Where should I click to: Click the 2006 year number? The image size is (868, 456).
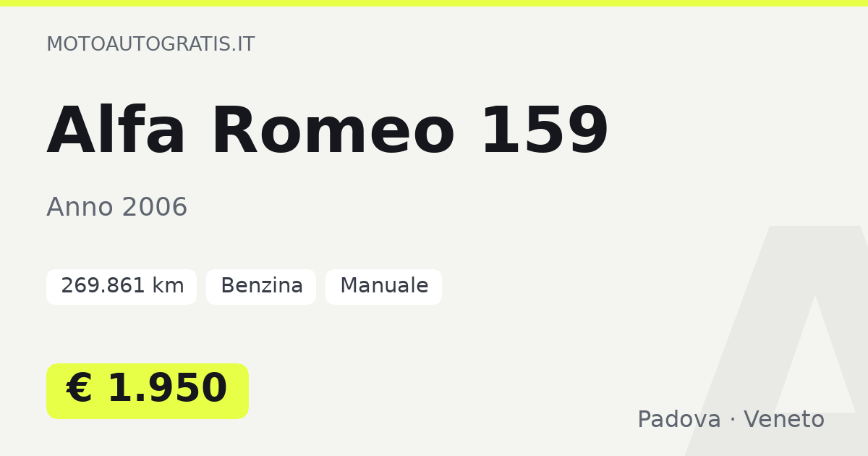(155, 208)
